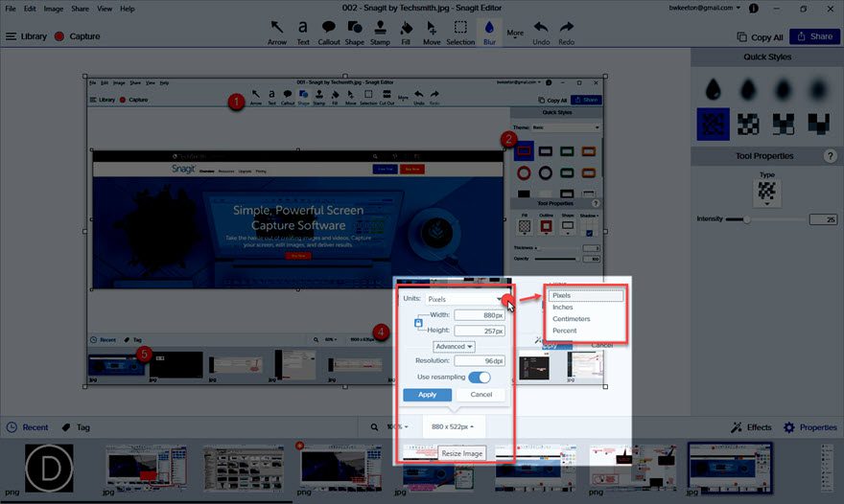The width and height of the screenshot is (844, 504).
Task: Choose the medium checker pixelate quick style
Action: 748,125
